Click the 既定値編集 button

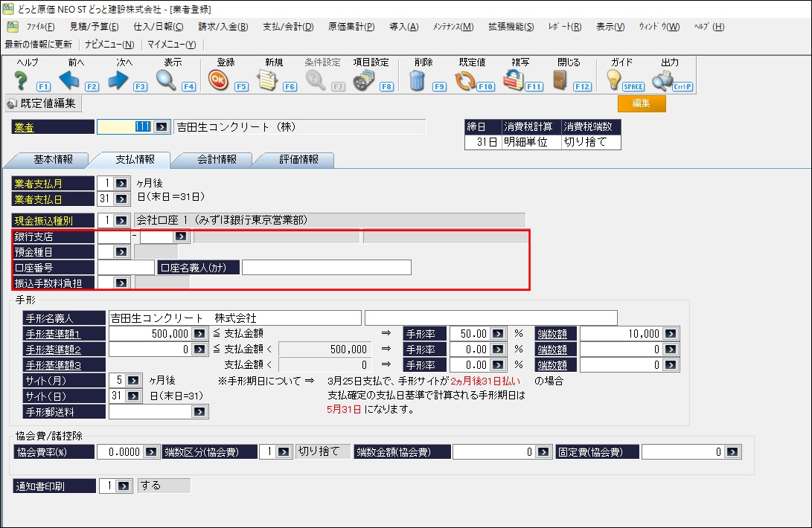point(43,103)
